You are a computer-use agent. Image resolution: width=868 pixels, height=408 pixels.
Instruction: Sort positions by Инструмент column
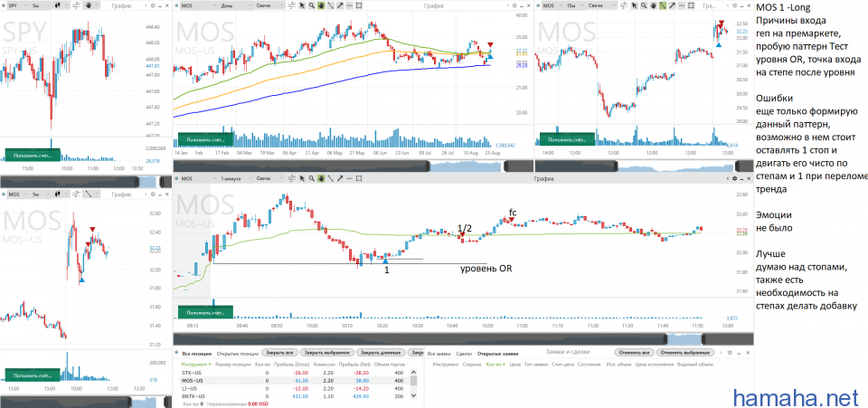coord(196,365)
